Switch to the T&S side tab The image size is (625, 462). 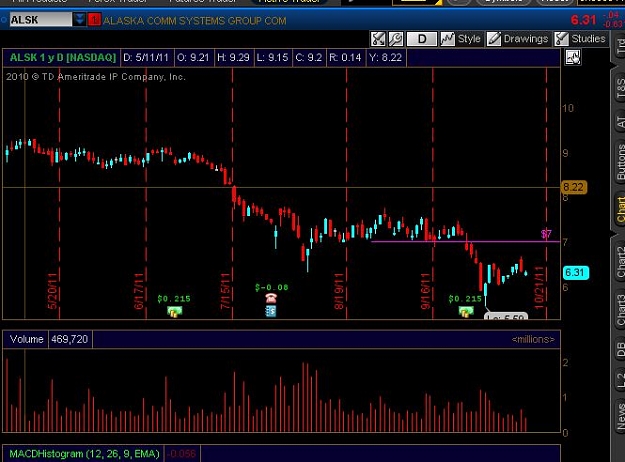coord(619,88)
